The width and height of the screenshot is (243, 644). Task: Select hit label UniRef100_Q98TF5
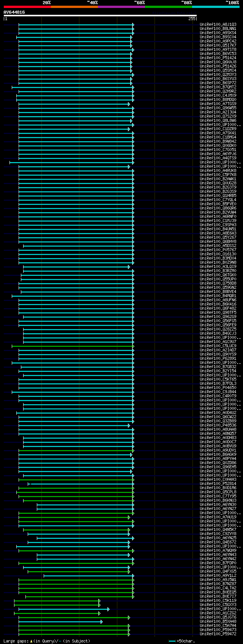point(218,313)
